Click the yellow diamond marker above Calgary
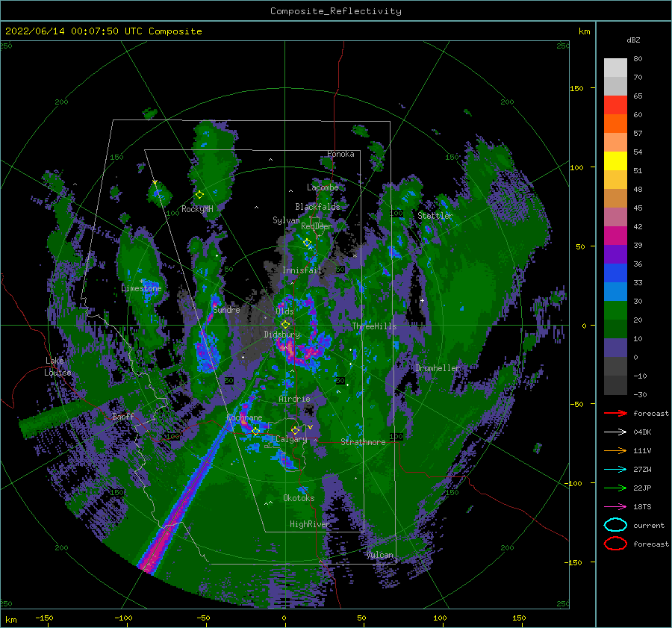672x628 pixels. pyautogui.click(x=295, y=430)
